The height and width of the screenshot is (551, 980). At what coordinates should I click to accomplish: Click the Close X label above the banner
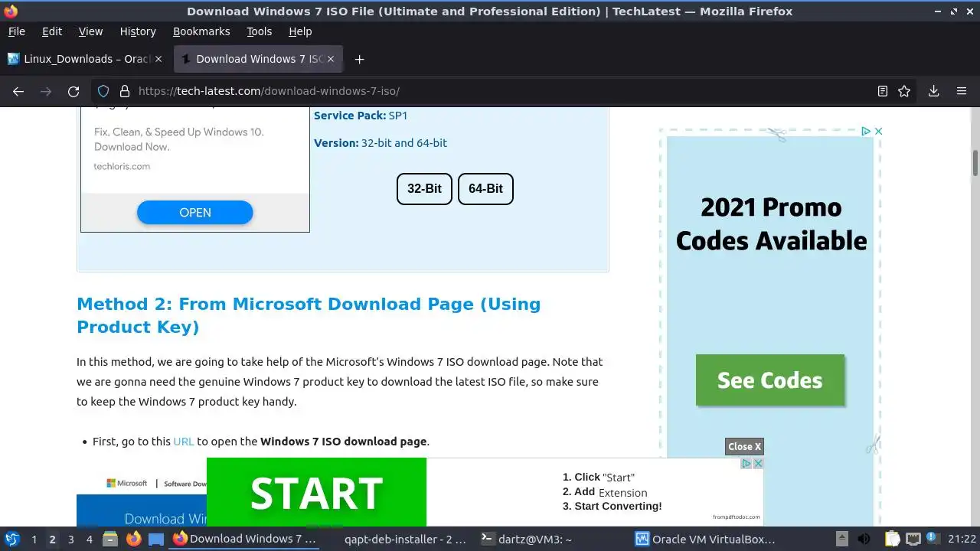pos(744,447)
